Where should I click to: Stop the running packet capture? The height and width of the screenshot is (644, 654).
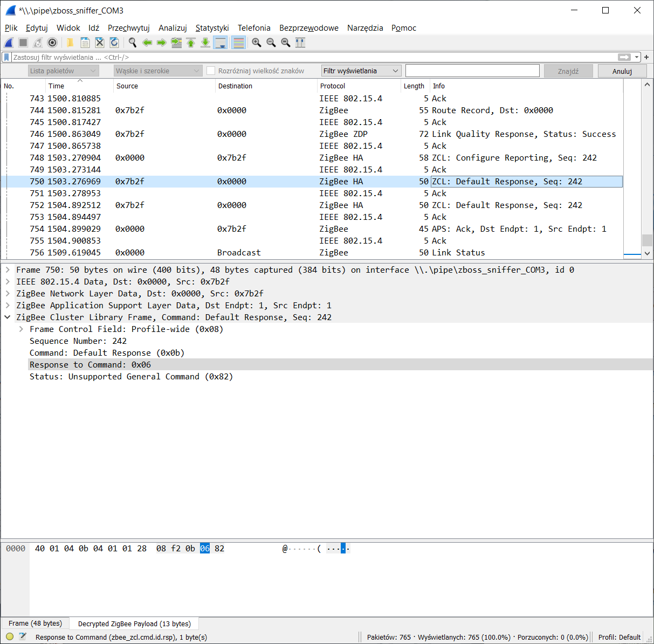23,43
